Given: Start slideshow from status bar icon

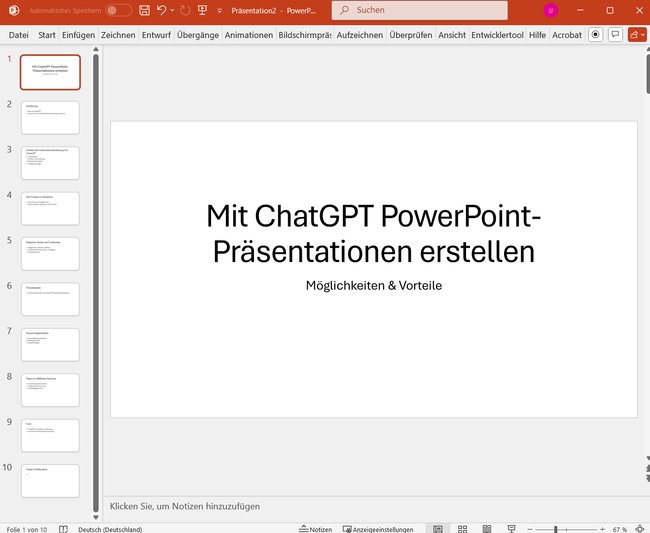Looking at the screenshot, I should [511, 529].
